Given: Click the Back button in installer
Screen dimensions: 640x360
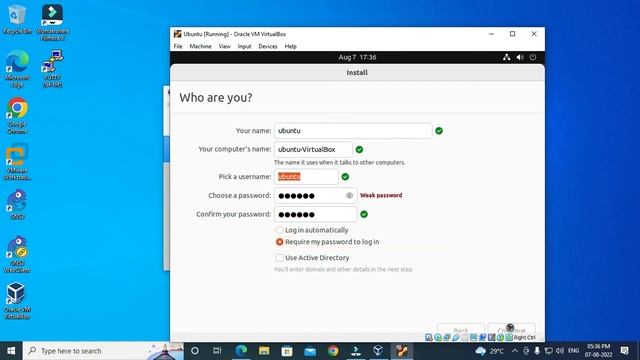Looking at the screenshot, I should tap(461, 330).
